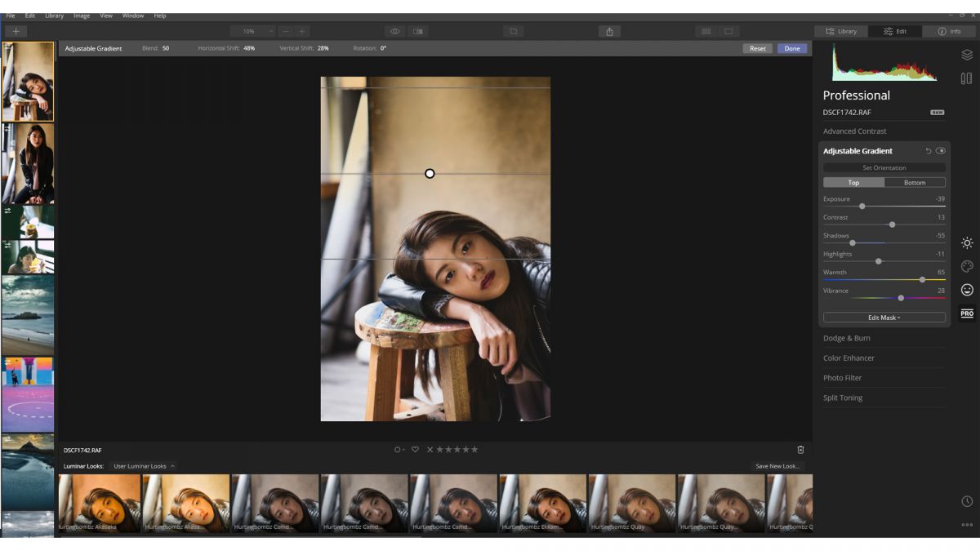Open the File menu
Screen dimensions: 980x551
pos(11,16)
